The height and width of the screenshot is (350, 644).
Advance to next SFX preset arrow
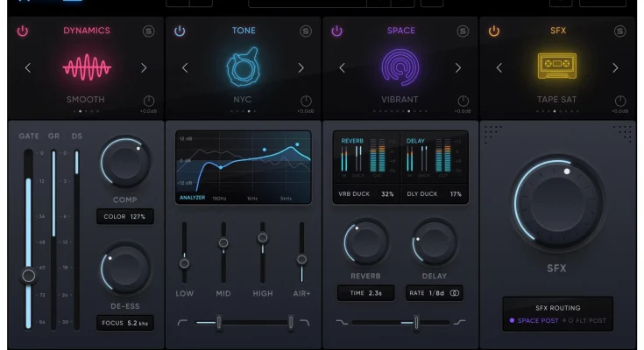pyautogui.click(x=615, y=68)
